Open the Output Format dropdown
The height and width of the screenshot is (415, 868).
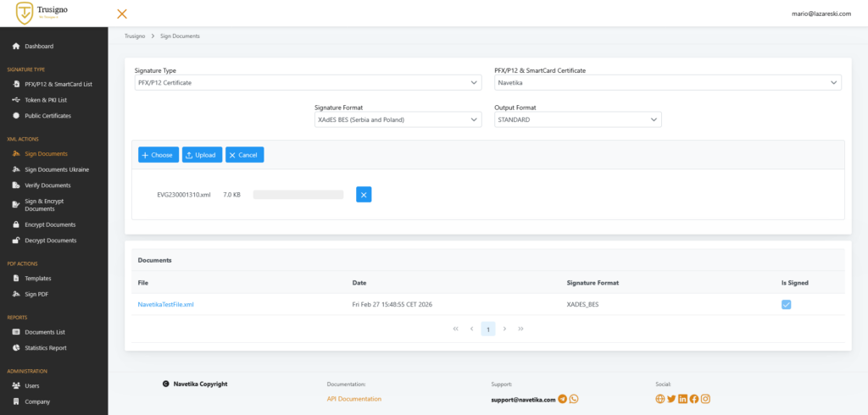pyautogui.click(x=577, y=120)
